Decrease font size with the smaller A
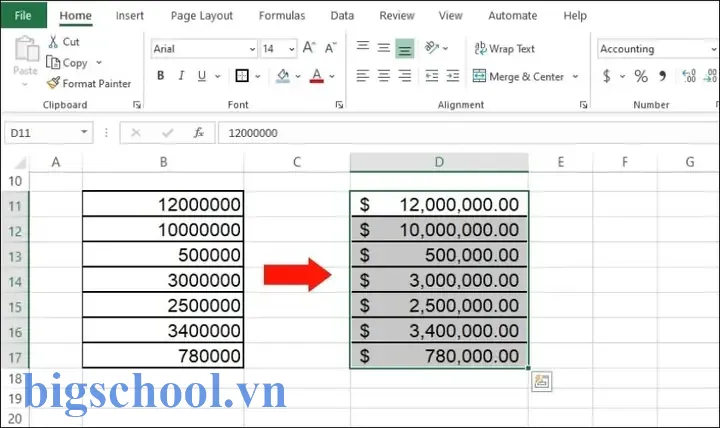Image resolution: width=720 pixels, height=428 pixels. click(x=331, y=48)
